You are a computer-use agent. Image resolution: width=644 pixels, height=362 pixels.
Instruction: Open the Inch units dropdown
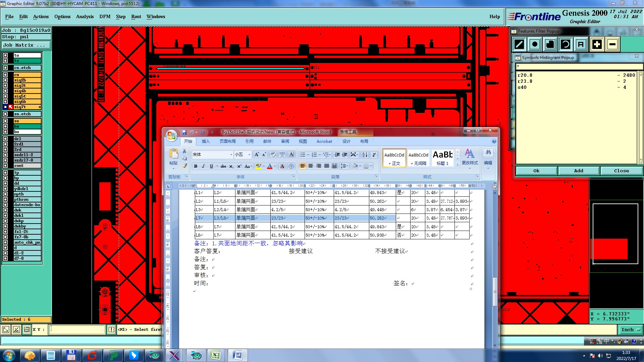pos(630,329)
